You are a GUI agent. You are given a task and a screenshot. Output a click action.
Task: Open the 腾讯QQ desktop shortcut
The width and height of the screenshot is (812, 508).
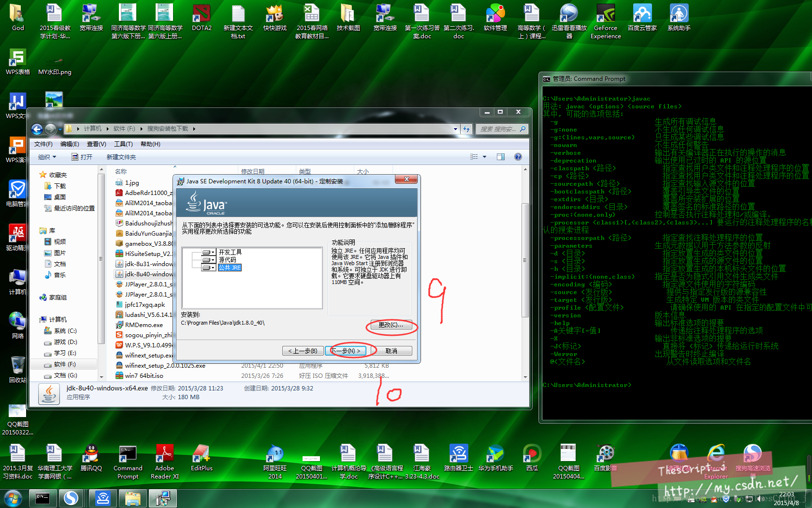point(91,458)
